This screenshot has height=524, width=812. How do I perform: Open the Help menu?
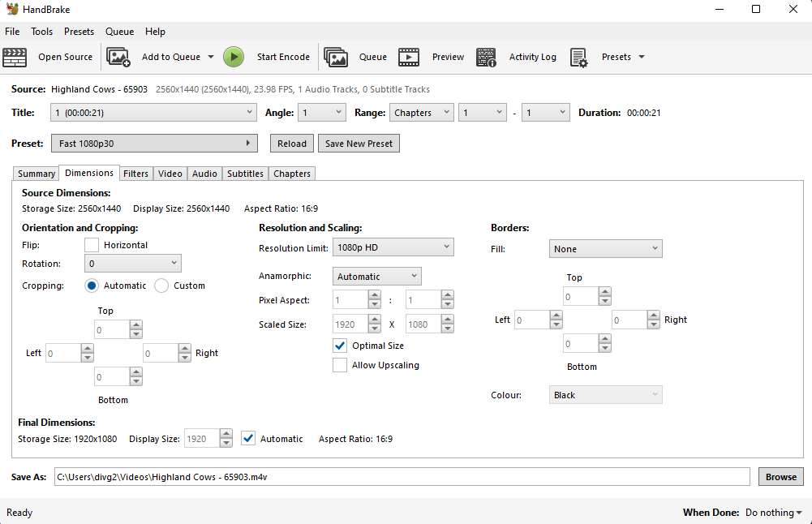156,32
